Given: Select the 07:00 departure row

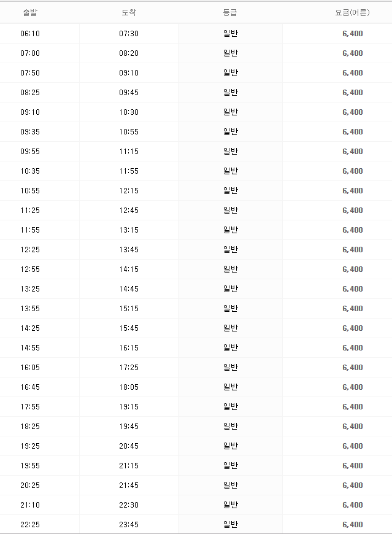Looking at the screenshot, I should click(x=196, y=53).
